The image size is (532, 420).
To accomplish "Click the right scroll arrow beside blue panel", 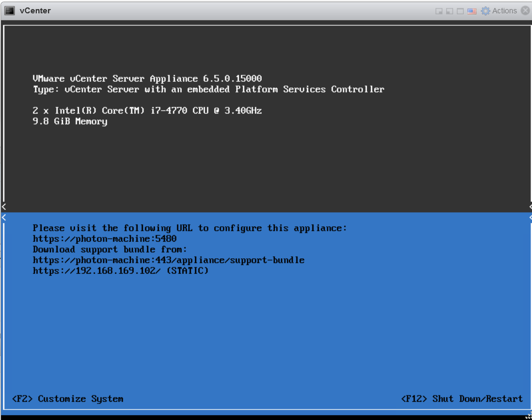I will (529, 217).
